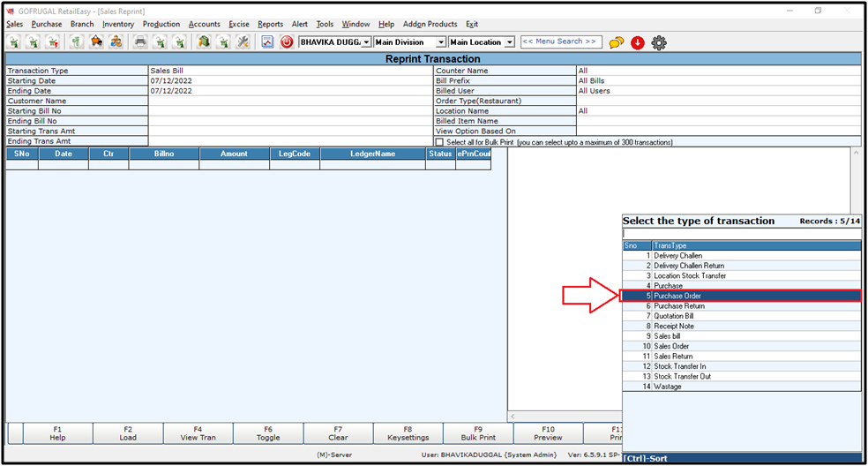Screen dimensions: 868x466
Task: Enable Select all for Bulk Print checkbox
Action: pos(440,142)
